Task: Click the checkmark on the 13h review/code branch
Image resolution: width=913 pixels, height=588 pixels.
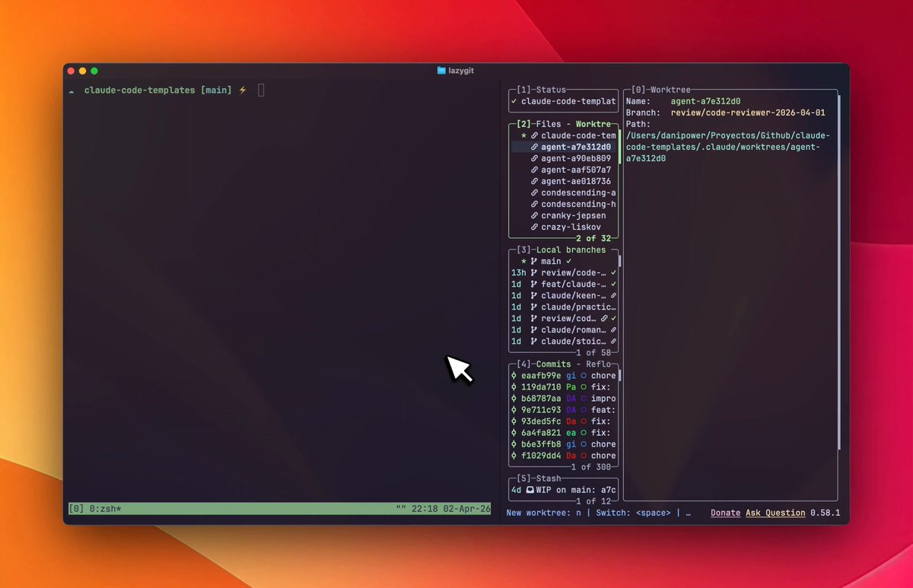Action: pos(613,272)
